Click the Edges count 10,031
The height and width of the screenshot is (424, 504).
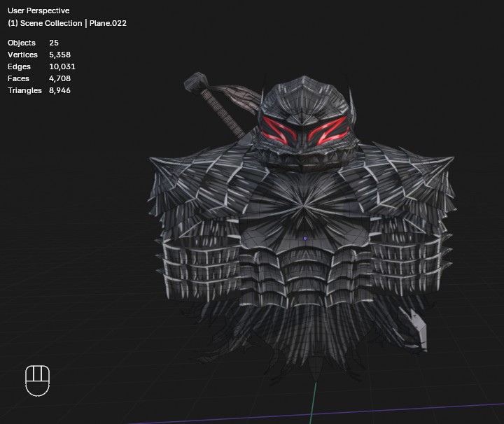point(62,66)
